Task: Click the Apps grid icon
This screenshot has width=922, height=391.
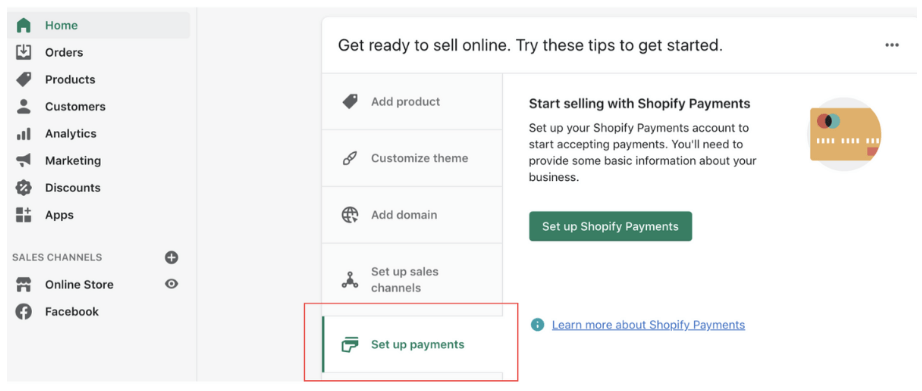Action: coord(24,215)
